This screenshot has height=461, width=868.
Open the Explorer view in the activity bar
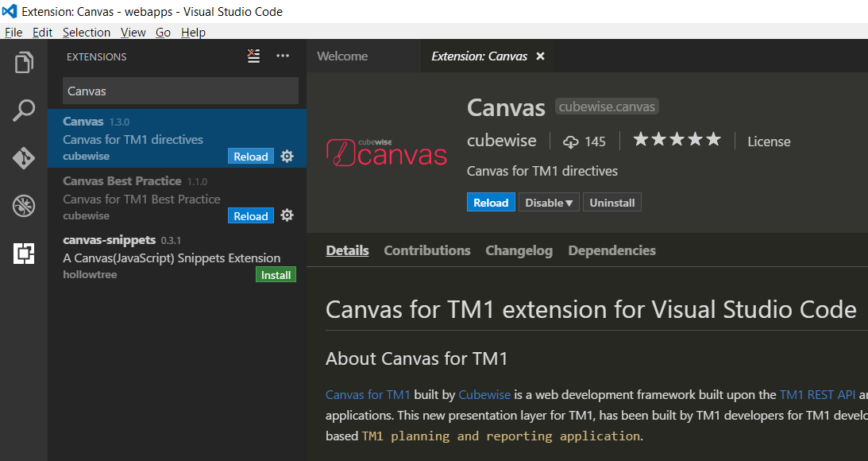click(24, 62)
